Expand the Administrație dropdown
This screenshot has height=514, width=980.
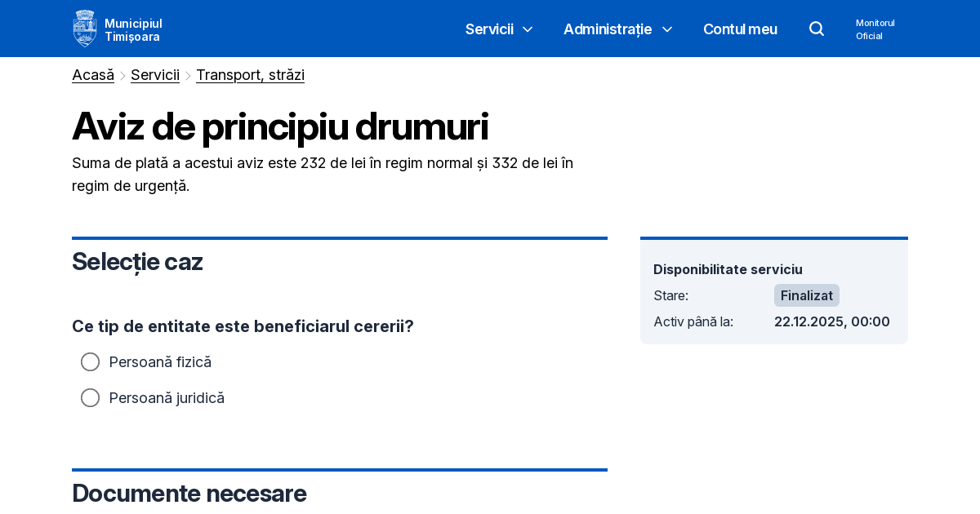tap(608, 29)
